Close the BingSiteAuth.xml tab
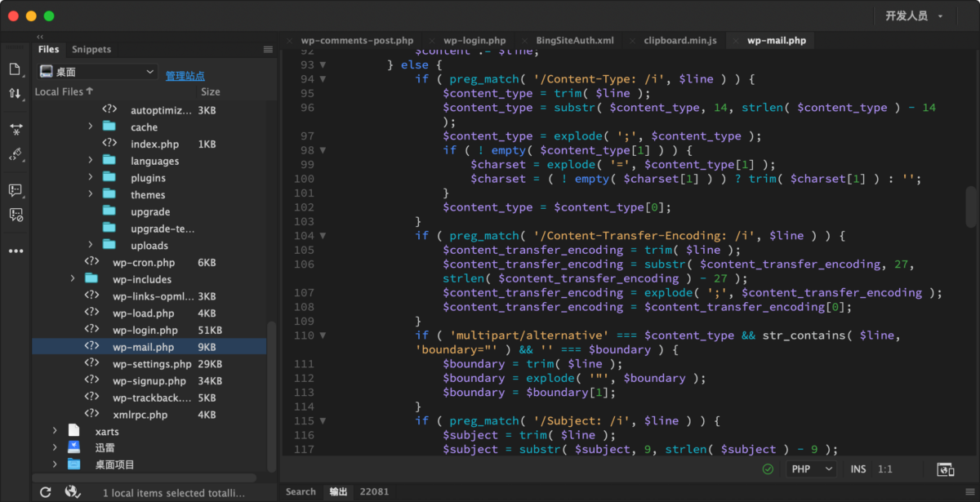The height and width of the screenshot is (502, 980). 525,41
